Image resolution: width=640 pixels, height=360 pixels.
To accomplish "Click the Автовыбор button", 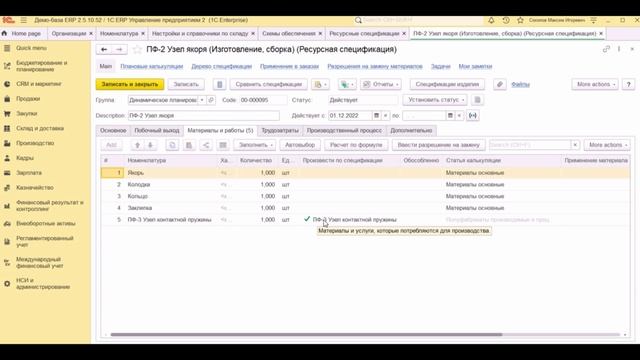I will click(x=300, y=145).
